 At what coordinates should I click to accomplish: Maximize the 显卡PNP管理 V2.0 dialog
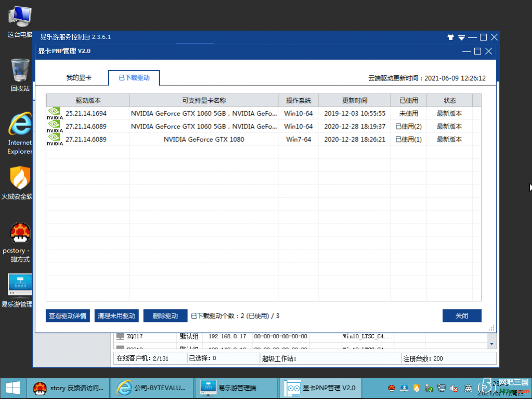(477, 51)
